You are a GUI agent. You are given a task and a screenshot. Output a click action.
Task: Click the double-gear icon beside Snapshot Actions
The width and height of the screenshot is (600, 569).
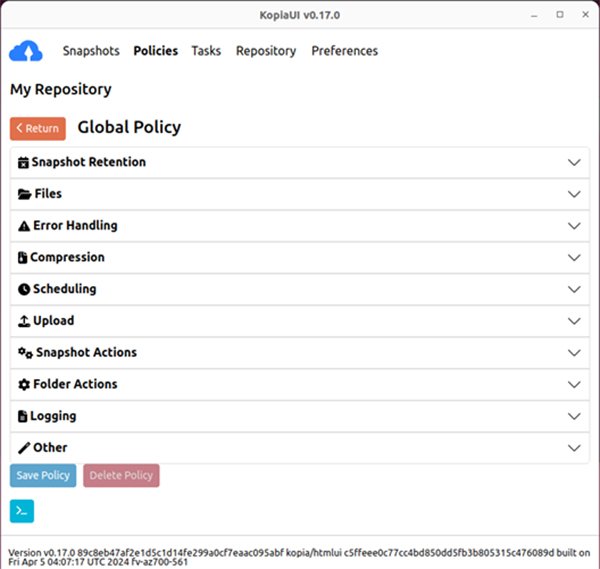pos(25,353)
